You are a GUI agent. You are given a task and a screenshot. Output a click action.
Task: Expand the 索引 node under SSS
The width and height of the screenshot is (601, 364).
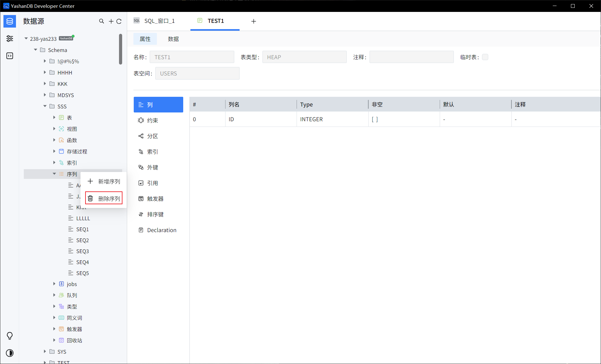(54, 163)
